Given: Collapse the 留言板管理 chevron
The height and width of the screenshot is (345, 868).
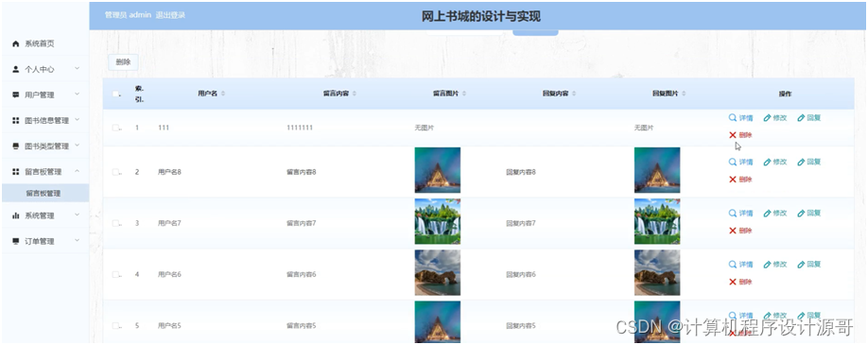Looking at the screenshot, I should [77, 171].
